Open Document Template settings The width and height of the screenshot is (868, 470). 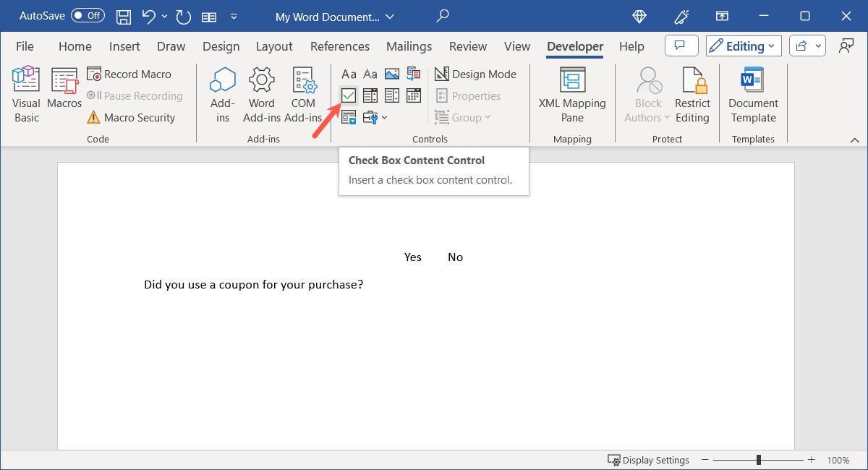tap(752, 94)
